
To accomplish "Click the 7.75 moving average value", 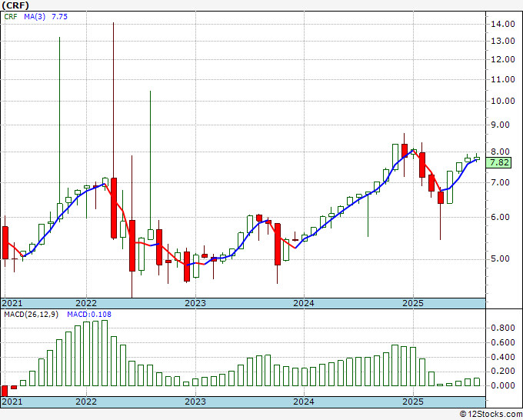I will (x=59, y=17).
